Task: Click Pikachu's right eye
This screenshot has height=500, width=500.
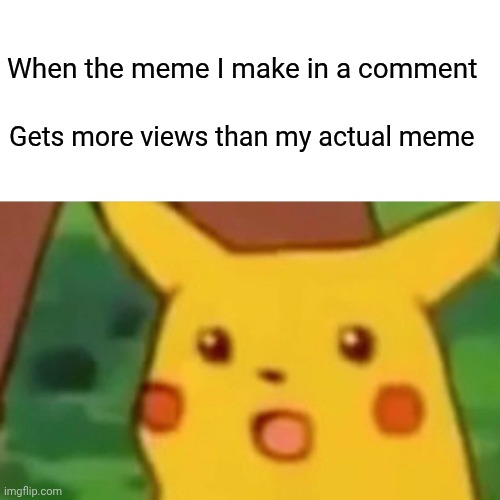Action: coord(355,343)
